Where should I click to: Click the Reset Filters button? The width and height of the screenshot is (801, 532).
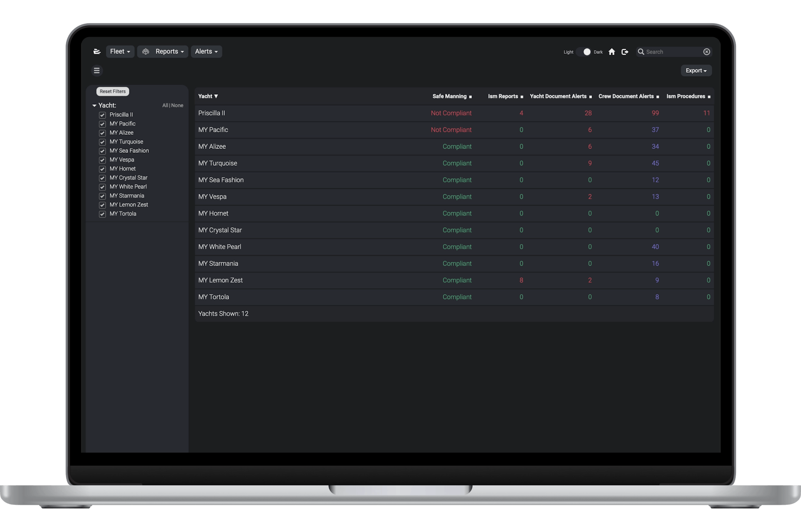point(113,91)
